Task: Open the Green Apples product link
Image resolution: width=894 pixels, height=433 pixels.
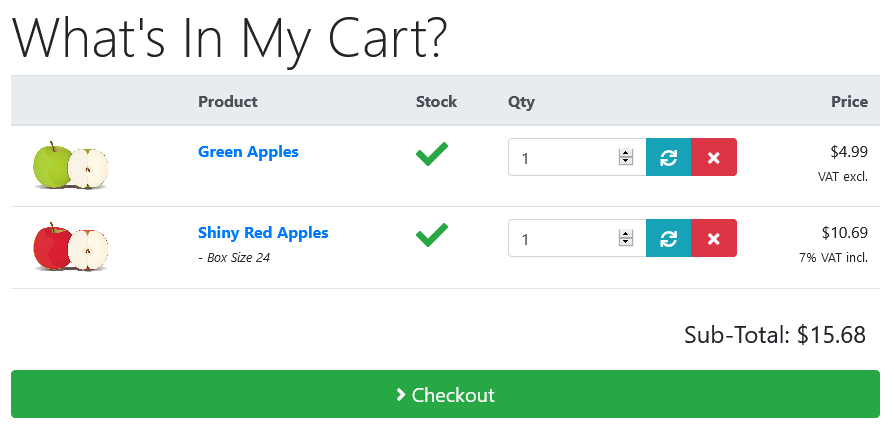Action: coord(248,152)
